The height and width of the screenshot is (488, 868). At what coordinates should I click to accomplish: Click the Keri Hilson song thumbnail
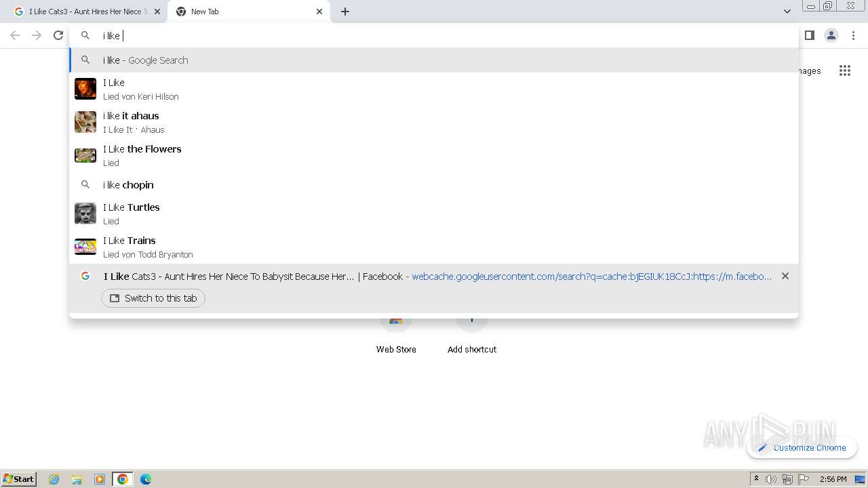coord(85,89)
